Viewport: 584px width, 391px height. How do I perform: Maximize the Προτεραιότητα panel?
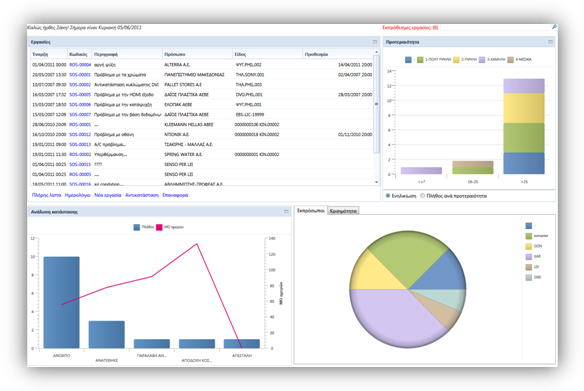pos(550,42)
